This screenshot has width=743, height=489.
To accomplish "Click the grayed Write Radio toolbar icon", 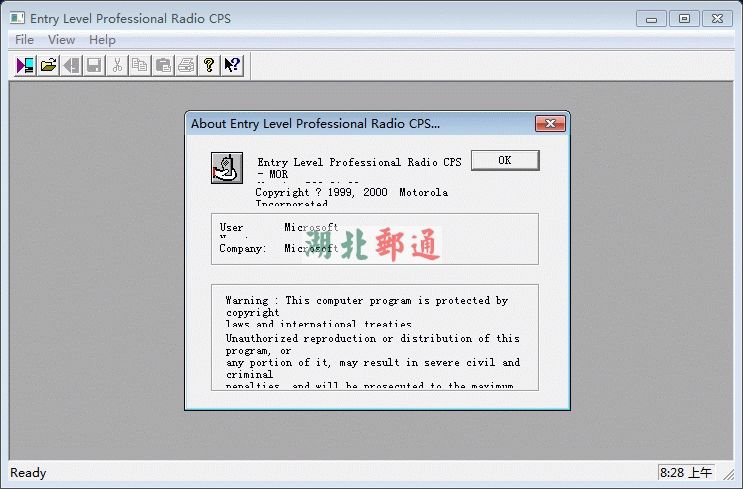I will [71, 65].
